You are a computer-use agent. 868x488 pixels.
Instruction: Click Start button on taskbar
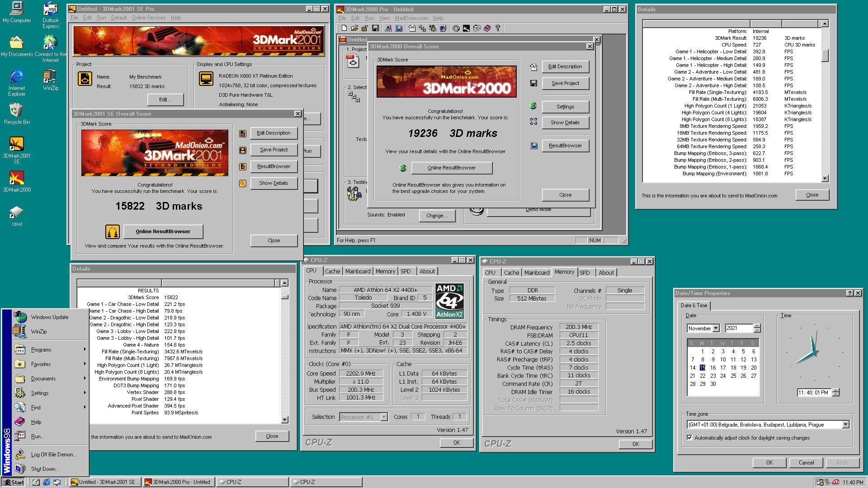[13, 482]
